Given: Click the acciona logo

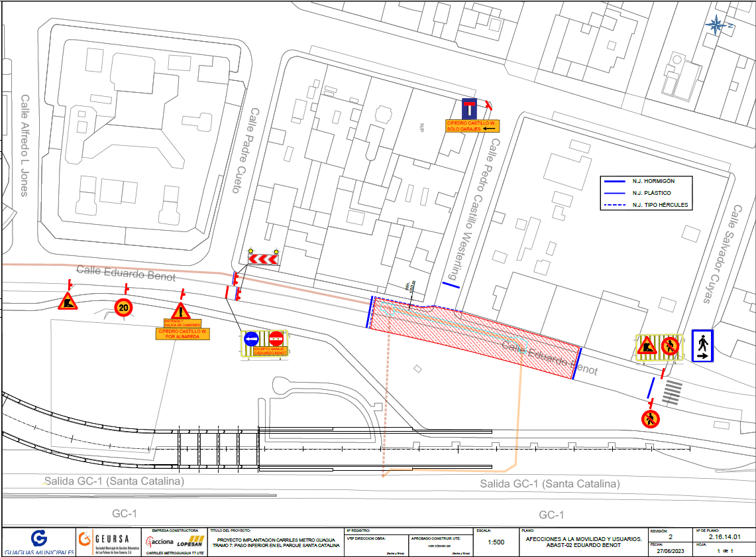Looking at the screenshot, I should pos(160,542).
